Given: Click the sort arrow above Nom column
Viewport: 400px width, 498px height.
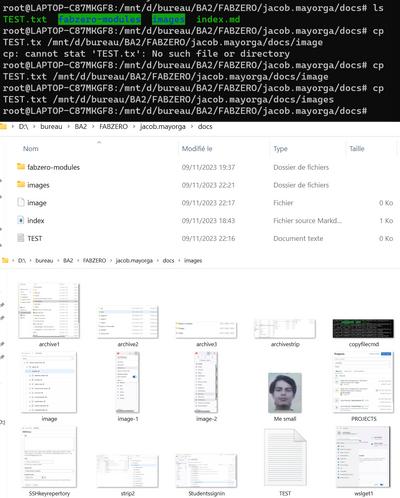Looking at the screenshot, I should tap(99, 142).
